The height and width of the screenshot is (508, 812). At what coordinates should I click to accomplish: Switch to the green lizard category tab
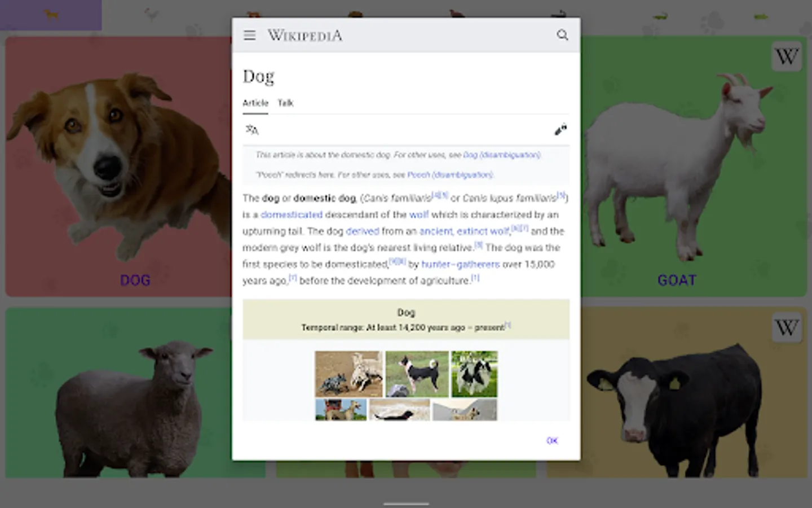(x=761, y=16)
